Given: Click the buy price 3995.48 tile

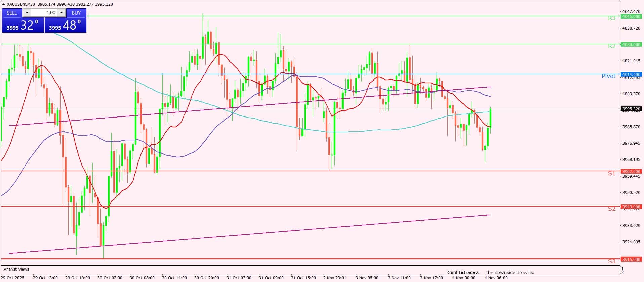Looking at the screenshot, I should click(65, 25).
